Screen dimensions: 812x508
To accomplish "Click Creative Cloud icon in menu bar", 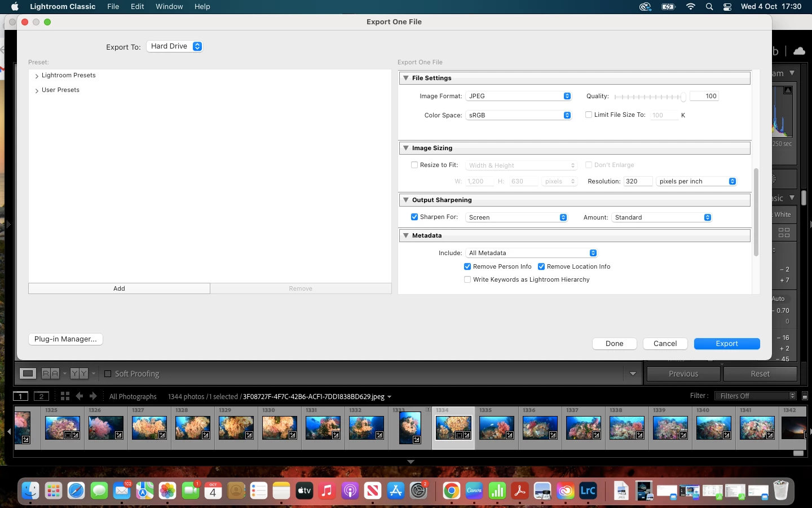I will click(645, 7).
